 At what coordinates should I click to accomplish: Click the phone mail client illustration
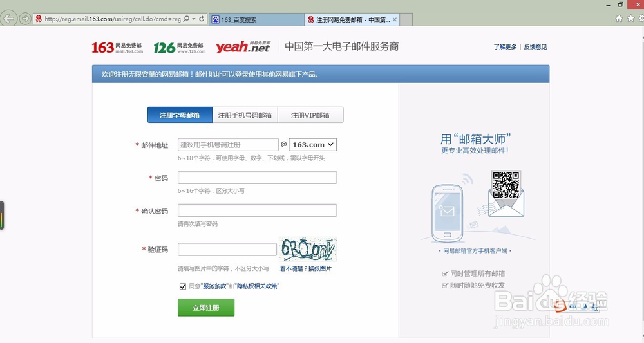pos(448,214)
